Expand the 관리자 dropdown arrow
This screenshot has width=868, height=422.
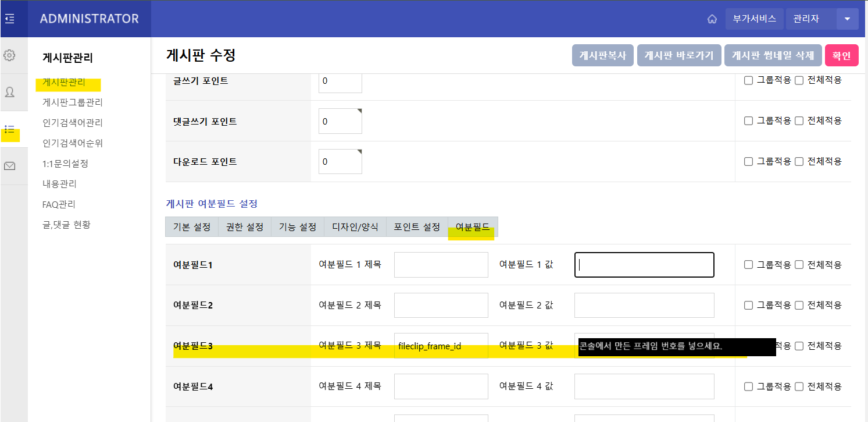coord(847,19)
